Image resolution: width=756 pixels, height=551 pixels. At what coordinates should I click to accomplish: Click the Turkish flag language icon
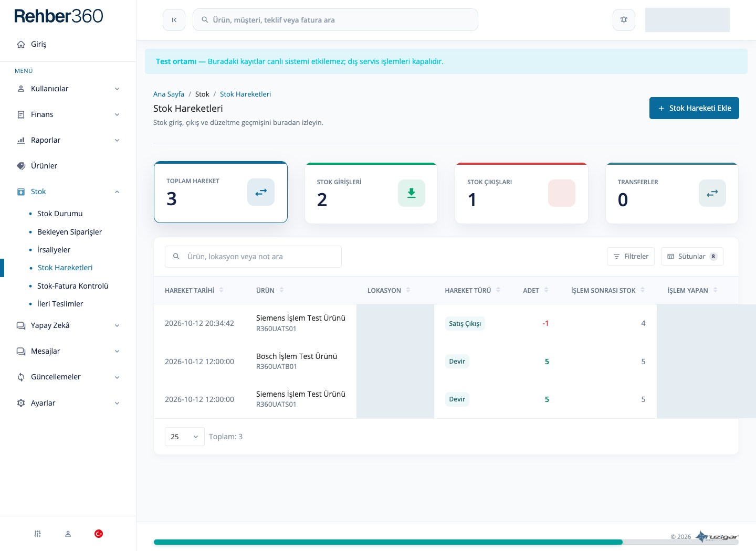click(99, 534)
